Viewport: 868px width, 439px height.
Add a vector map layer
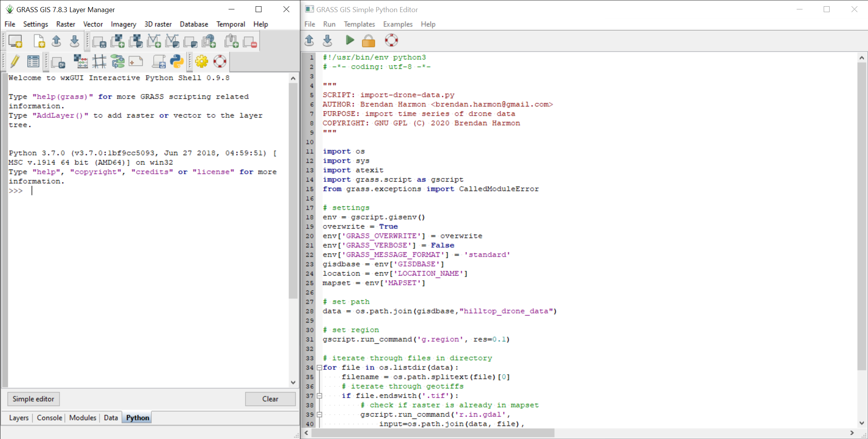(154, 41)
